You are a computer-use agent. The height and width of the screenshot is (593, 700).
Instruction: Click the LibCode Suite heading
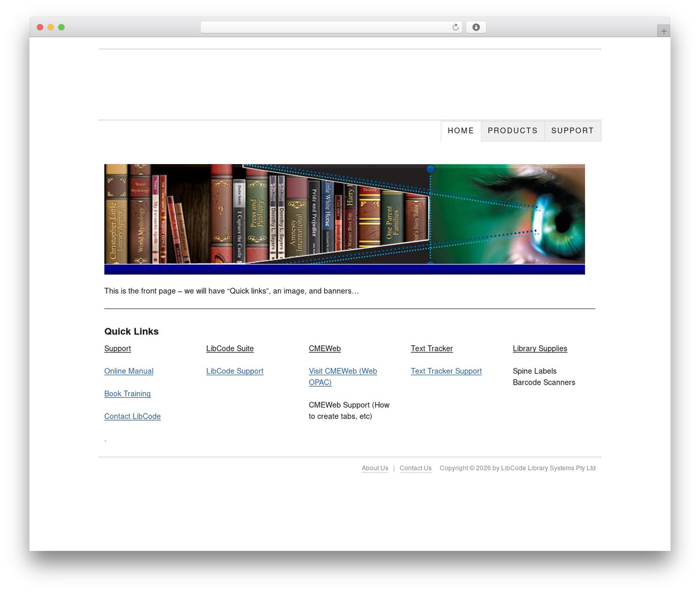tap(230, 348)
